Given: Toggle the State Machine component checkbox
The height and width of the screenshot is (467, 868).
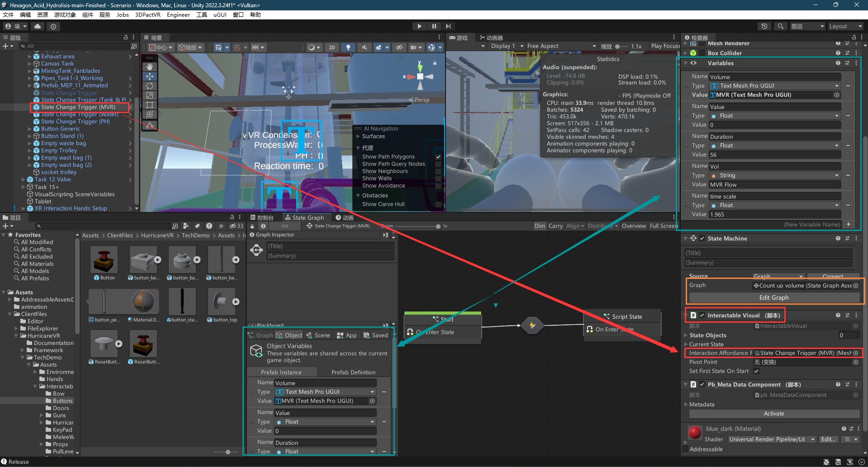Looking at the screenshot, I should click(702, 239).
